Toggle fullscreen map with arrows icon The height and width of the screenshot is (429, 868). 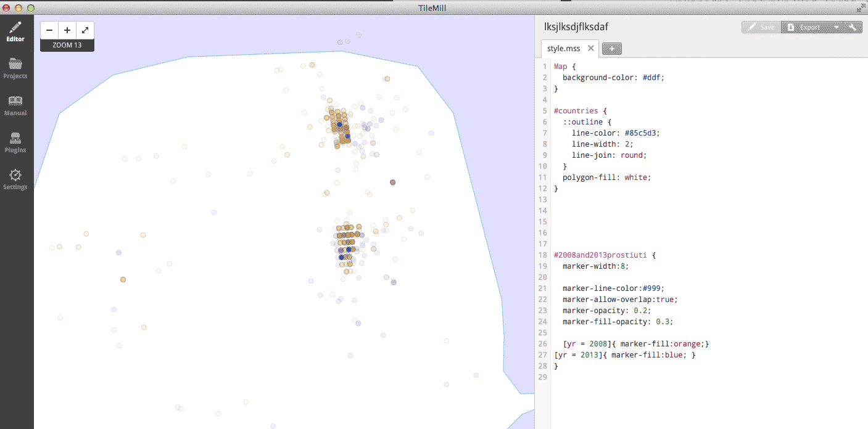coord(85,30)
